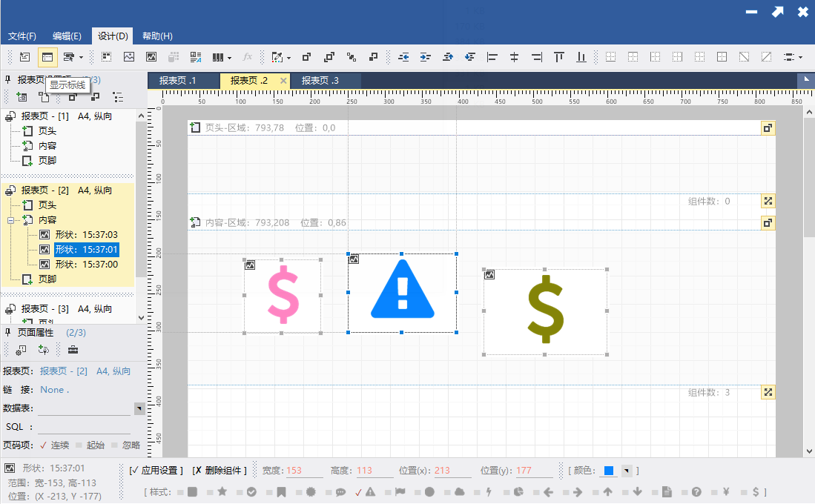
Task: Open the column layout dropdown arrow
Action: (x=229, y=58)
